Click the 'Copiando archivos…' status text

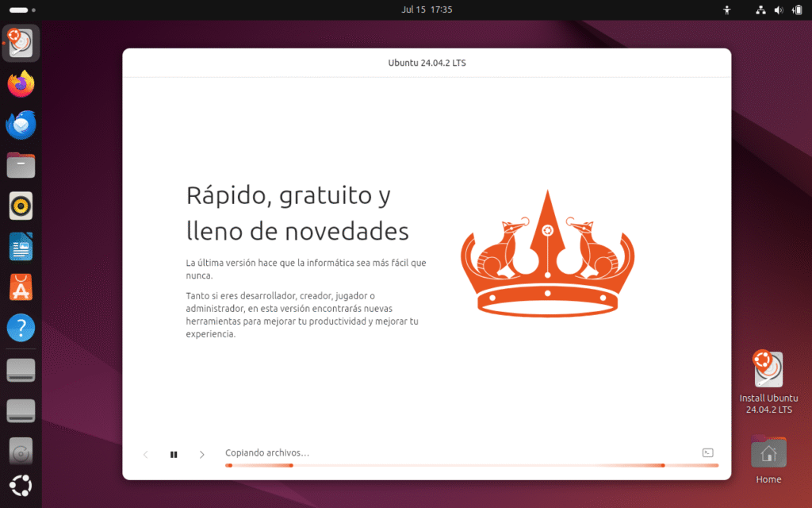[x=267, y=452]
